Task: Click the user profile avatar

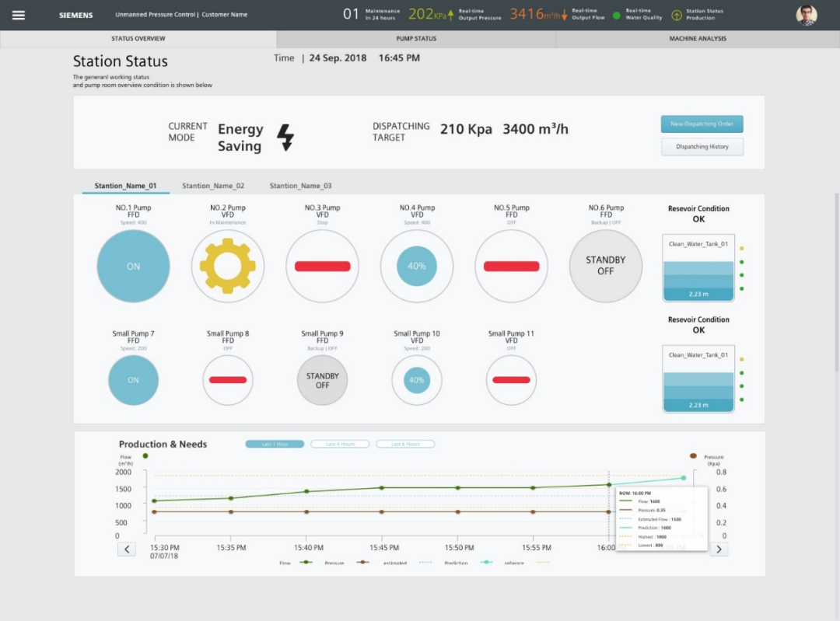Action: click(x=807, y=15)
